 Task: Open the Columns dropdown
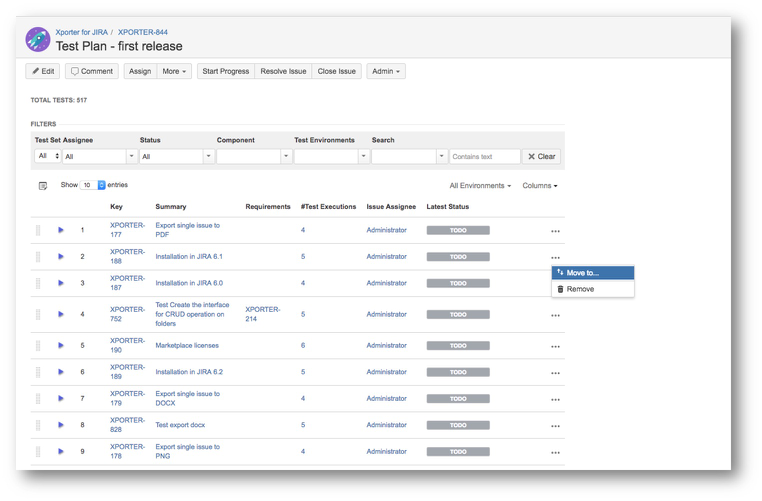(540, 186)
